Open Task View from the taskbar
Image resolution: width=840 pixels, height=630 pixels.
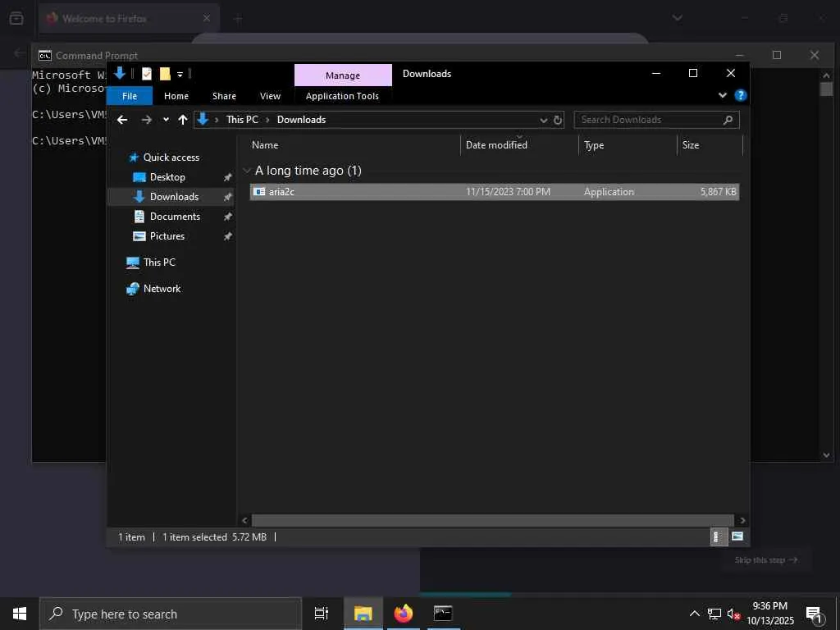(322, 614)
